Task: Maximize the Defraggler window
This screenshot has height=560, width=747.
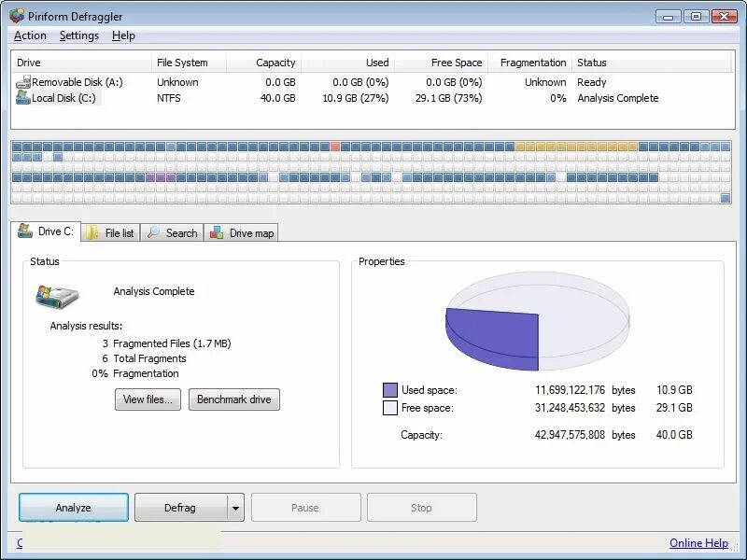Action: tap(696, 17)
